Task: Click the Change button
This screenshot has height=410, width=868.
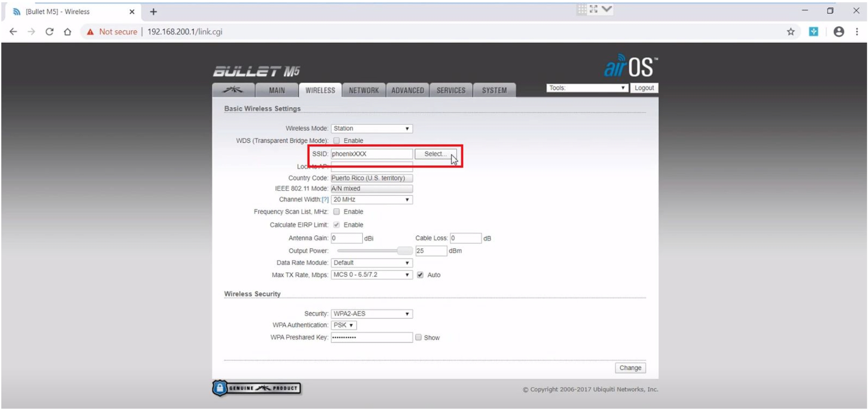Action: (630, 368)
